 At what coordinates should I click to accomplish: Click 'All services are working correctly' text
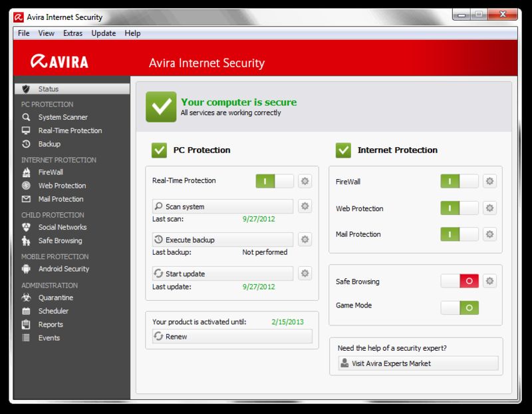pyautogui.click(x=231, y=112)
